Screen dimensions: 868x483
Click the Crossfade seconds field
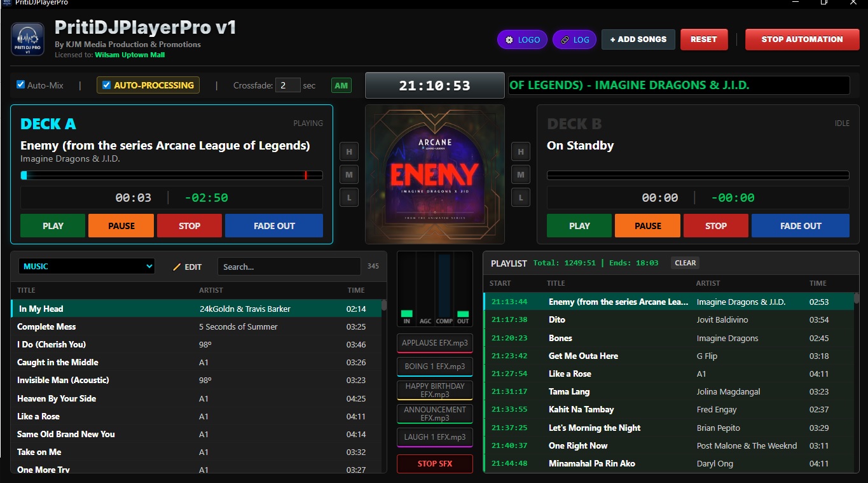(287, 85)
